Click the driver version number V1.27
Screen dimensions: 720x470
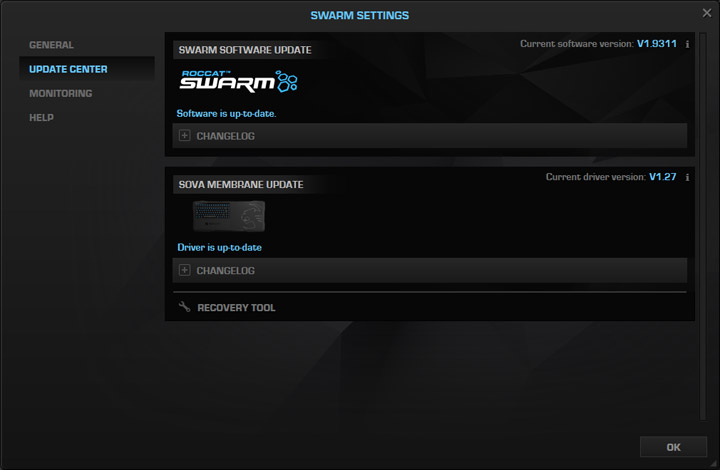coord(663,177)
